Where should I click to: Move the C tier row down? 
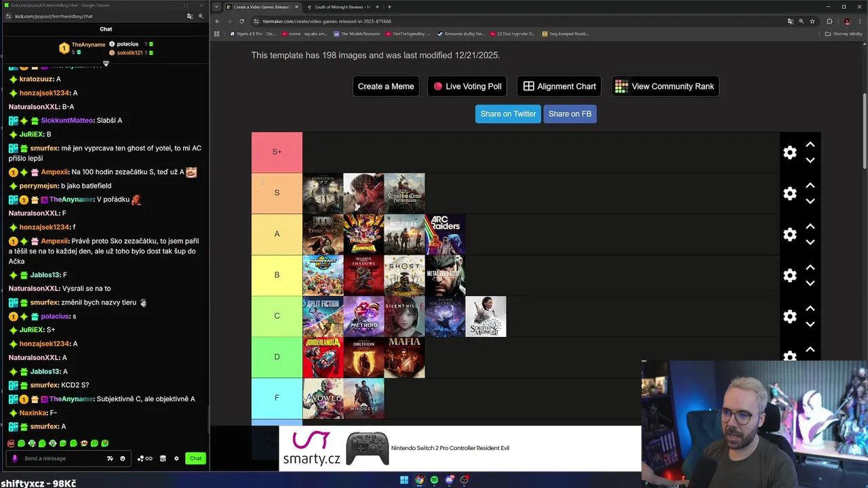pyautogui.click(x=810, y=324)
